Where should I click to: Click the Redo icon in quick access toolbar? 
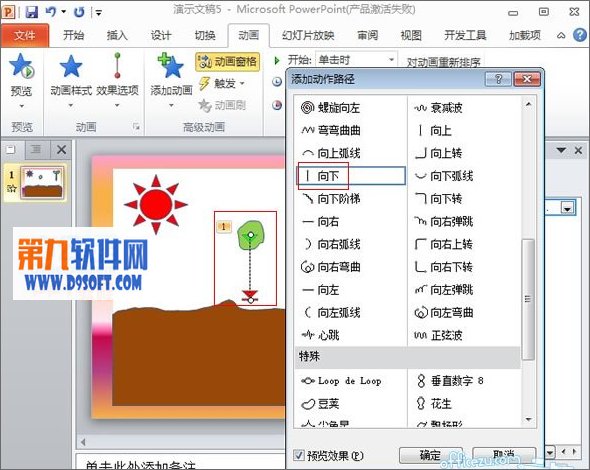[79, 12]
